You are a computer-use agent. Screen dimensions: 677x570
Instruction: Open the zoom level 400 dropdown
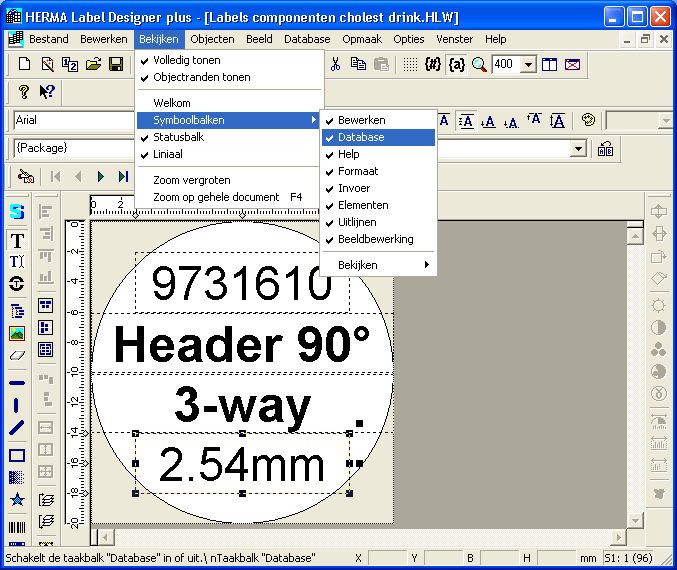click(x=529, y=65)
